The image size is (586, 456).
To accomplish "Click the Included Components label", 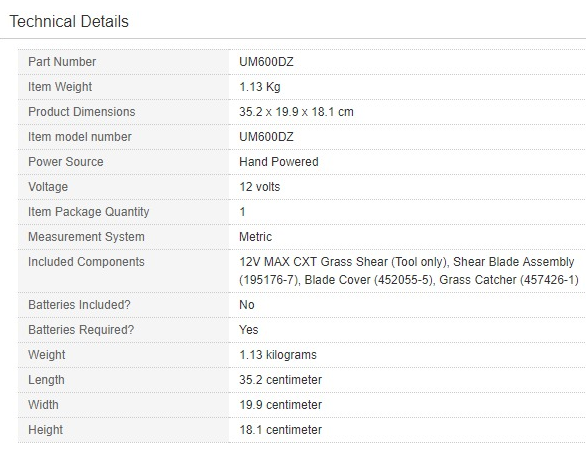I will pyautogui.click(x=86, y=262).
